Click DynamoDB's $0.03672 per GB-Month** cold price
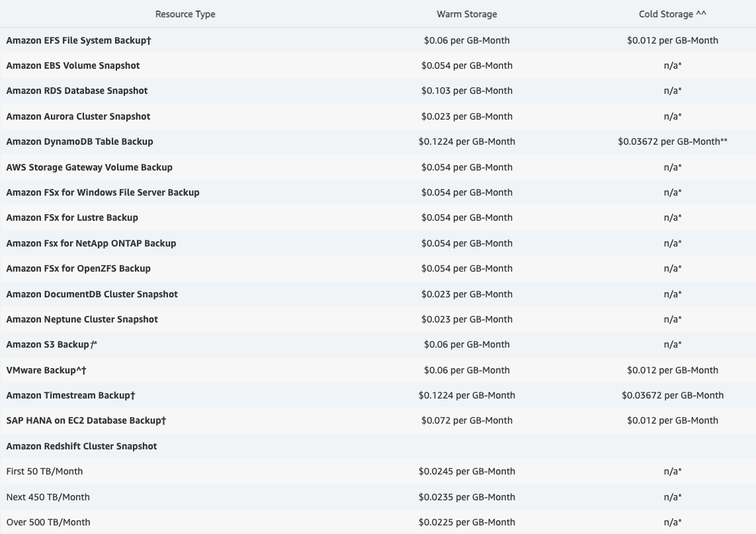Image resolution: width=756 pixels, height=534 pixels. pos(672,141)
